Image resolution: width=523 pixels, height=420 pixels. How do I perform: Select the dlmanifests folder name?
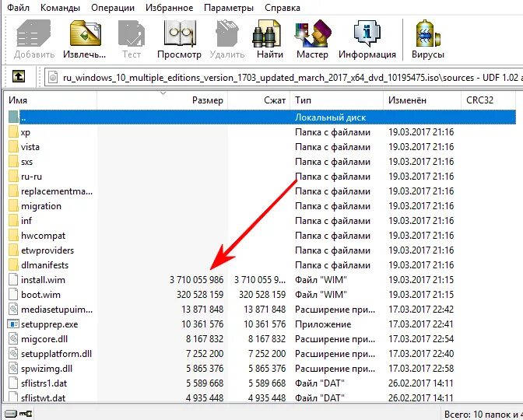[44, 265]
